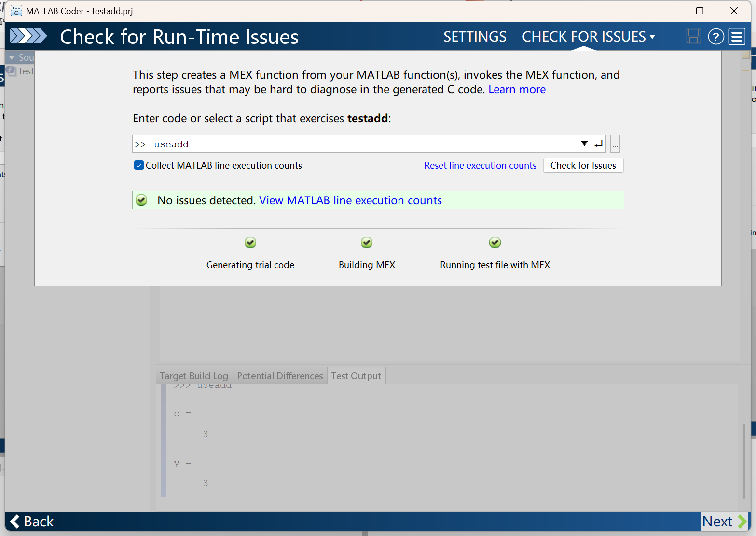Click Reset line execution counts link
The height and width of the screenshot is (536, 756).
click(x=480, y=165)
